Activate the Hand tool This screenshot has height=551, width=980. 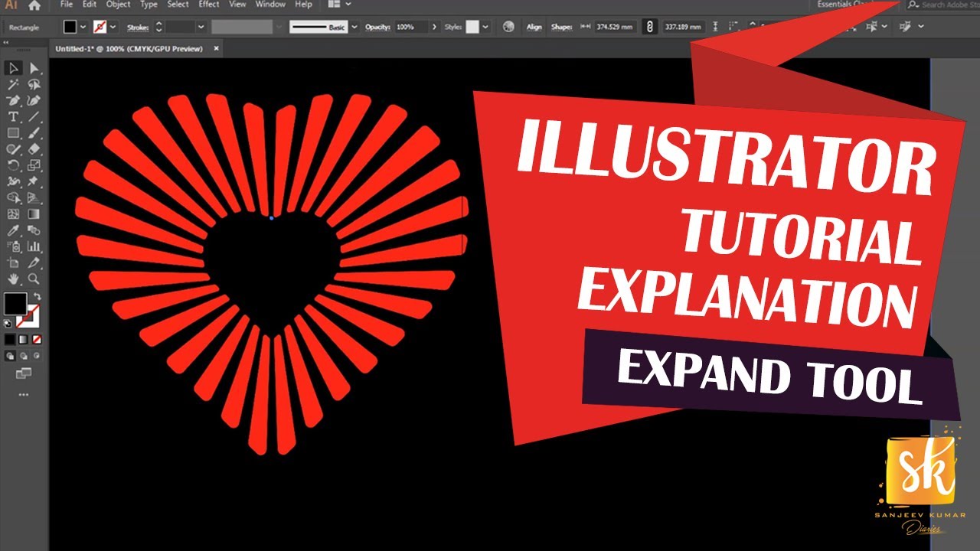click(x=14, y=279)
